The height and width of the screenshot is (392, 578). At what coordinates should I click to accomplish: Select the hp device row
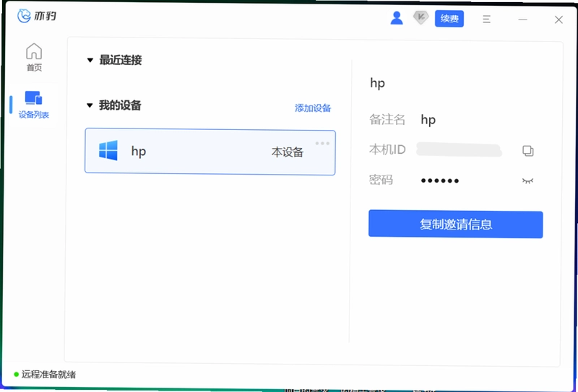click(x=210, y=152)
